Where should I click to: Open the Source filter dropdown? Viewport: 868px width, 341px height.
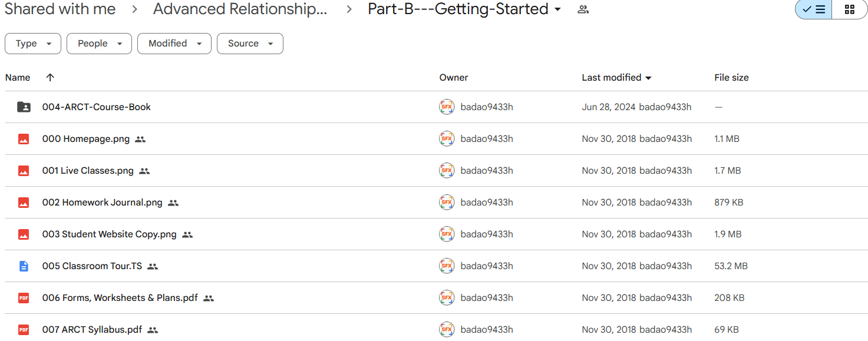point(250,44)
